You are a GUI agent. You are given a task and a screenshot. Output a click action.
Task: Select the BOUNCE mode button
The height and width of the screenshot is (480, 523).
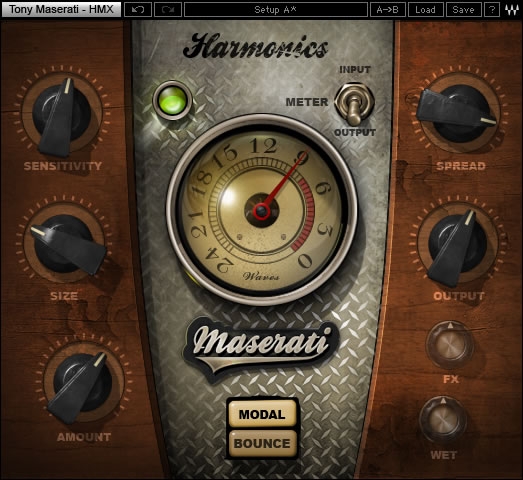click(x=262, y=443)
